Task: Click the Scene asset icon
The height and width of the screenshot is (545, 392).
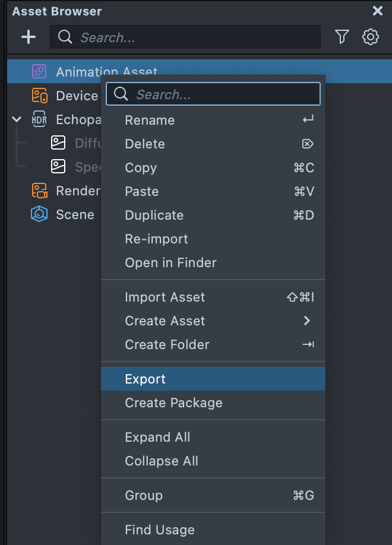Action: click(39, 214)
